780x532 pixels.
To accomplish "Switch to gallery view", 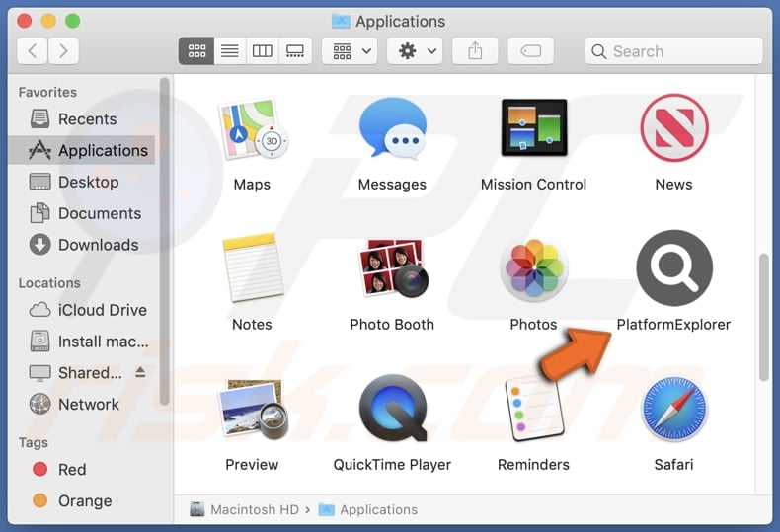I will pos(295,50).
